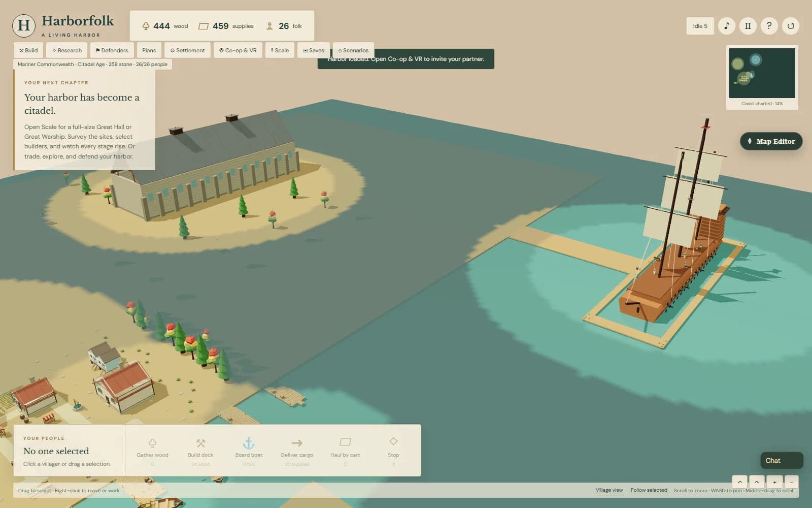
Task: Select the Gather wood action
Action: pos(152,450)
